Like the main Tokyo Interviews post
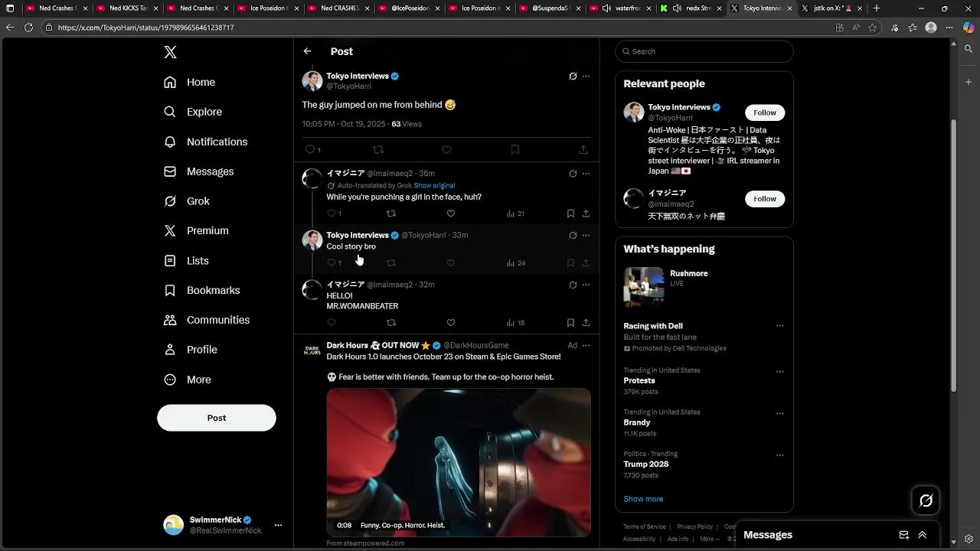Image resolution: width=980 pixels, height=551 pixels. coord(446,150)
